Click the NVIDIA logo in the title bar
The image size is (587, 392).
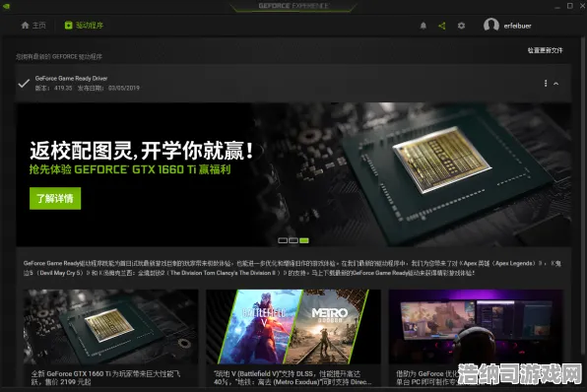pos(6,6)
